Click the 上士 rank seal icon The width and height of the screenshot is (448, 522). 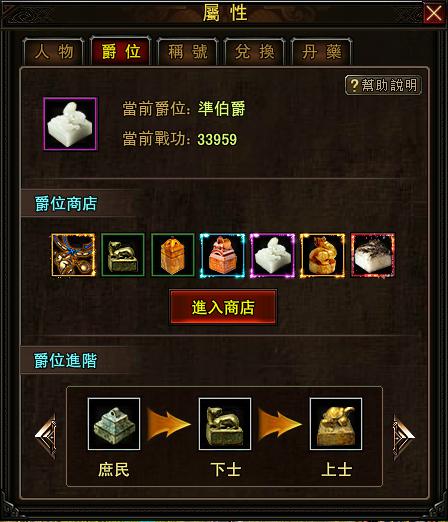pos(336,424)
